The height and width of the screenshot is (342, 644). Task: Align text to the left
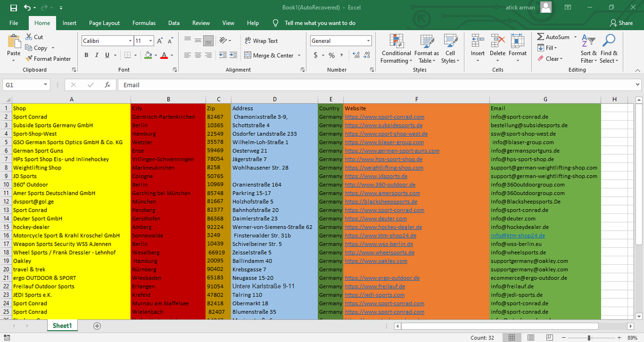point(188,55)
